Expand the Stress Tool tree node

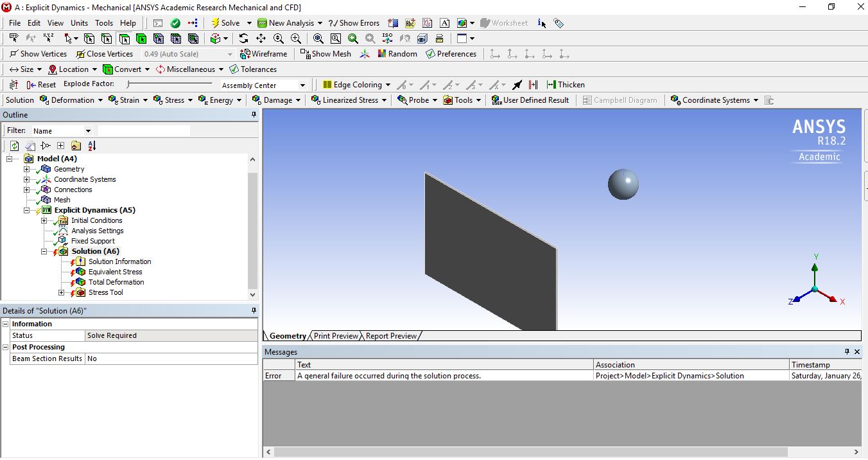62,293
